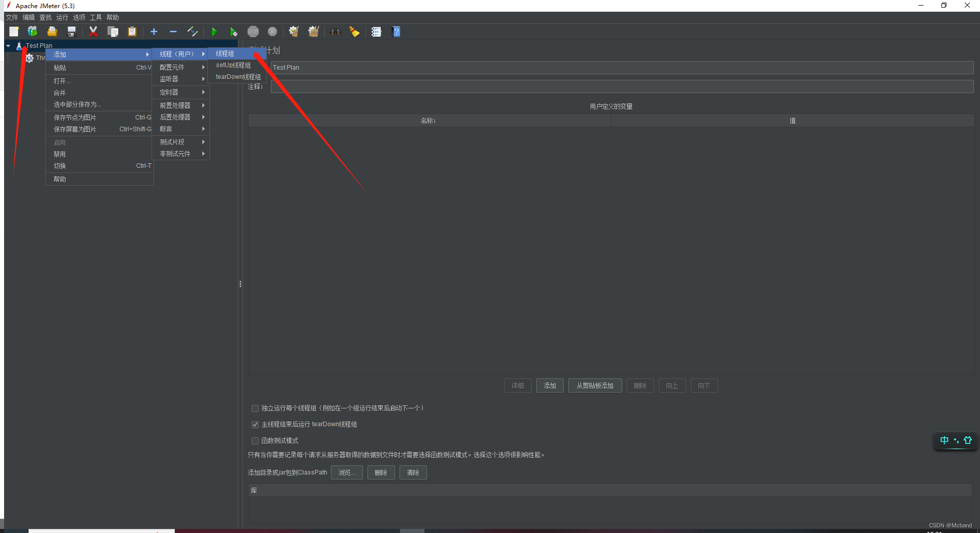This screenshot has height=533, width=980.
Task: Click the plus Expand All icon
Action: [x=154, y=32]
